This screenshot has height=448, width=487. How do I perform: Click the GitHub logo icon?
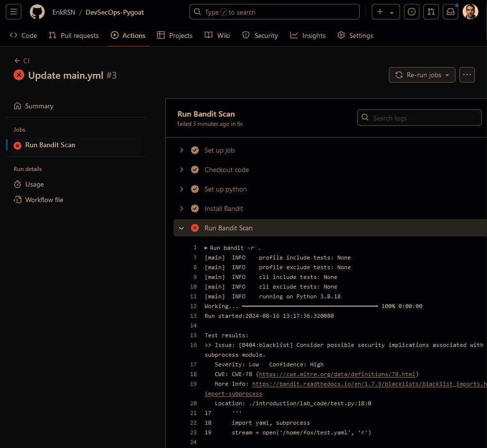[37, 12]
